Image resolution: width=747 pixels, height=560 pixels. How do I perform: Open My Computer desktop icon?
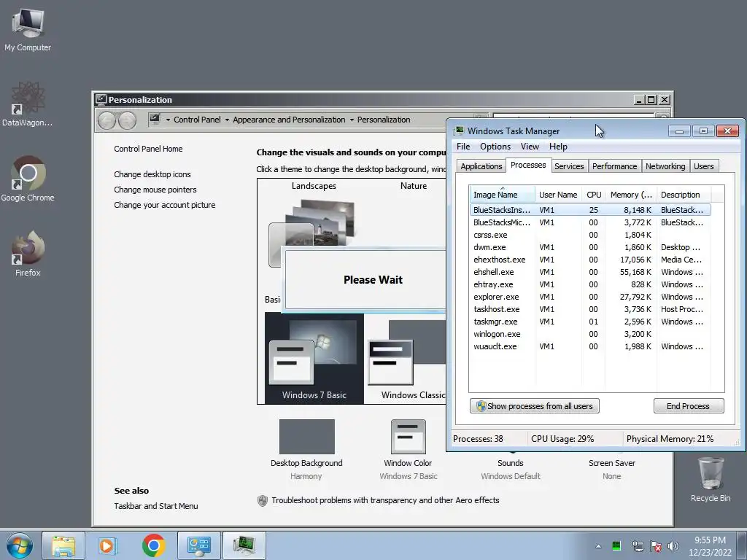[x=28, y=29]
